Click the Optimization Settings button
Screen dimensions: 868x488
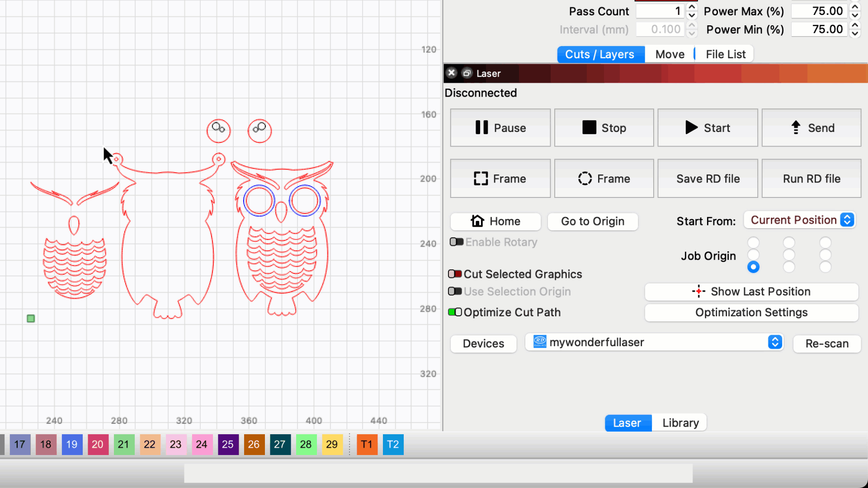click(x=751, y=312)
